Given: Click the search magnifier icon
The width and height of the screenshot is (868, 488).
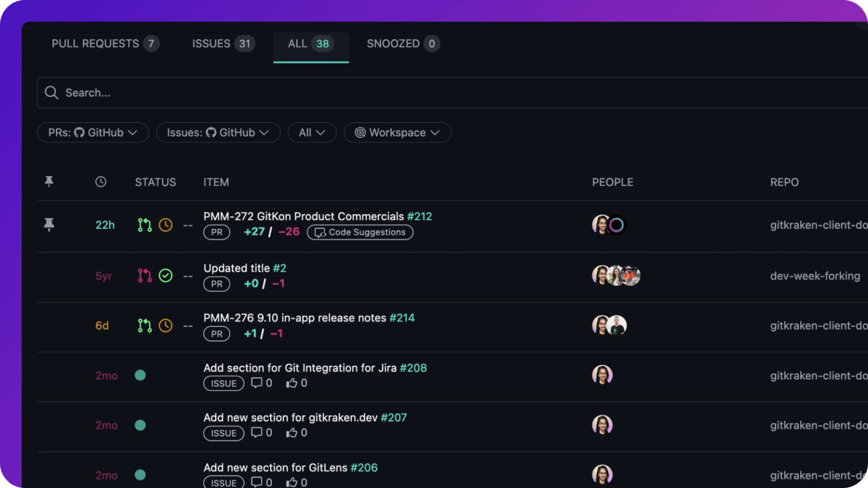Looking at the screenshot, I should [x=51, y=93].
